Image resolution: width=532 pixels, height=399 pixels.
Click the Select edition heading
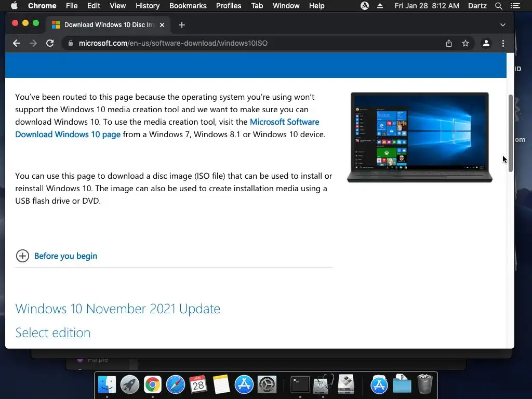53,332
